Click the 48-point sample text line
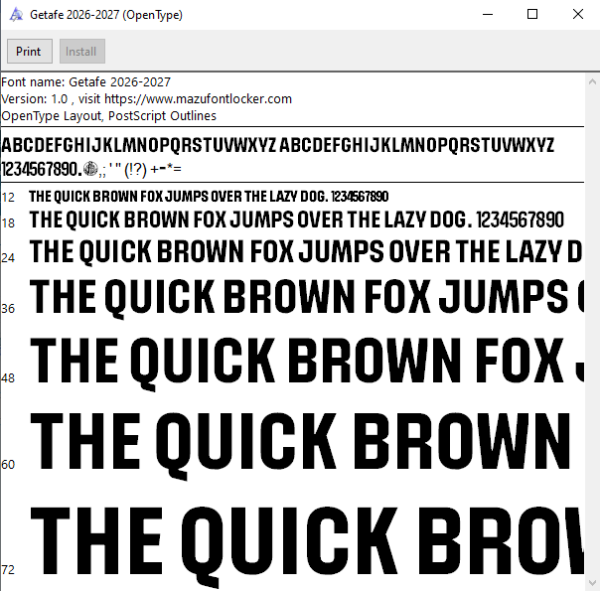 [306, 364]
